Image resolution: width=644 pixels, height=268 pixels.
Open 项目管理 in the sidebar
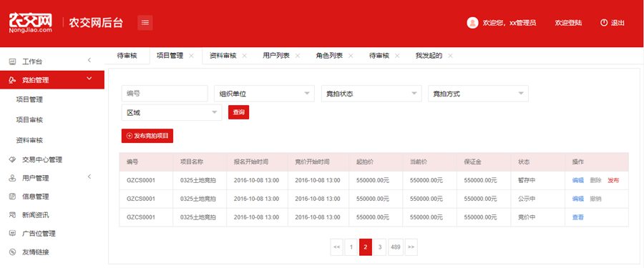tap(29, 99)
